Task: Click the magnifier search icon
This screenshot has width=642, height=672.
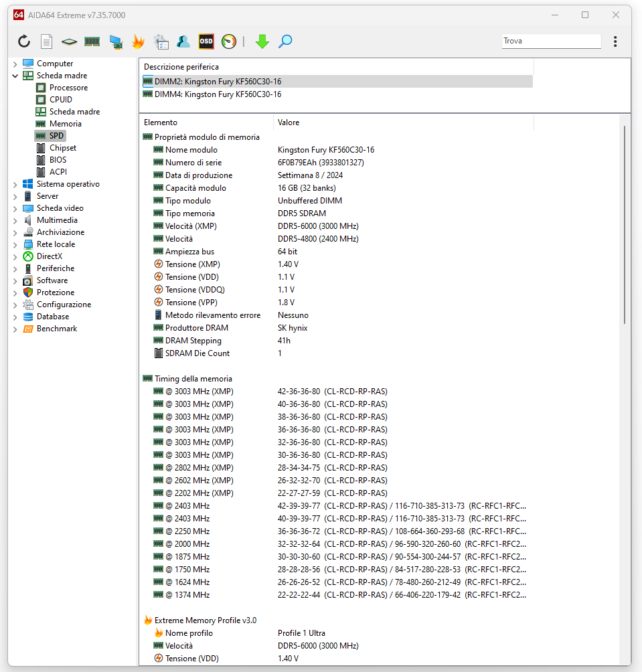Action: tap(285, 41)
